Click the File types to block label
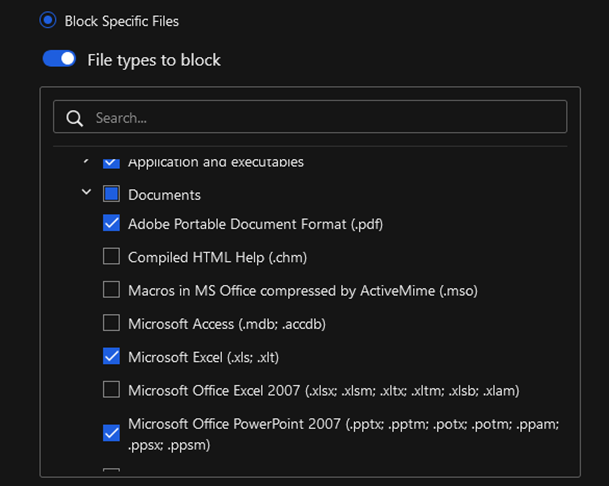The image size is (609, 486). click(x=154, y=60)
